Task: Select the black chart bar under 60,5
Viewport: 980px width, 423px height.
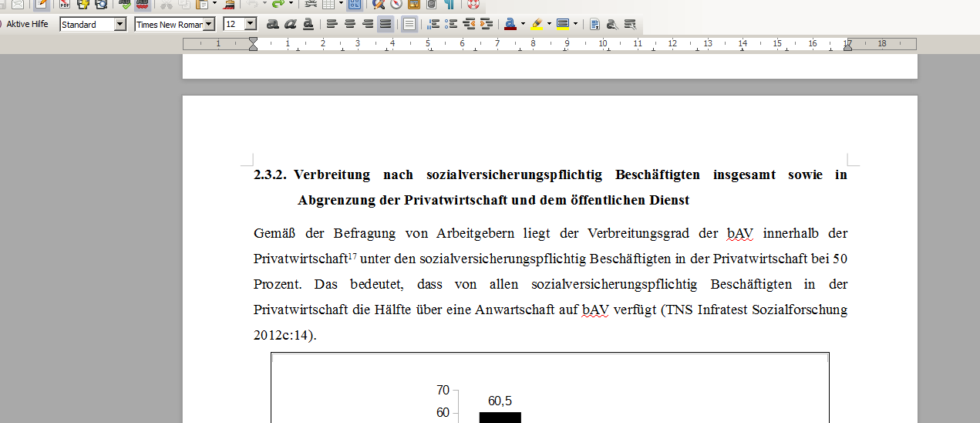Action: (500, 418)
